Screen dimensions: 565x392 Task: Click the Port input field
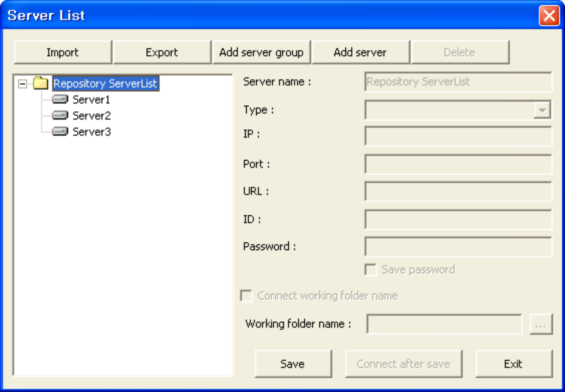(458, 164)
